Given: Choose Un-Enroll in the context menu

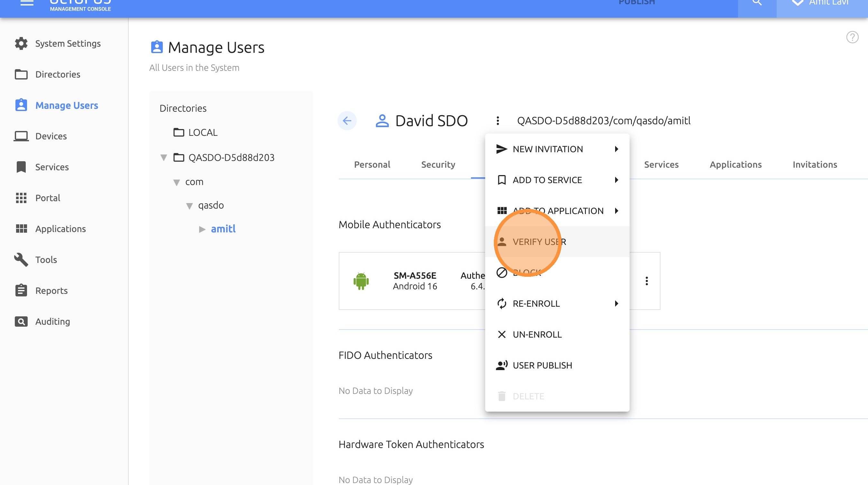Looking at the screenshot, I should click(x=537, y=334).
